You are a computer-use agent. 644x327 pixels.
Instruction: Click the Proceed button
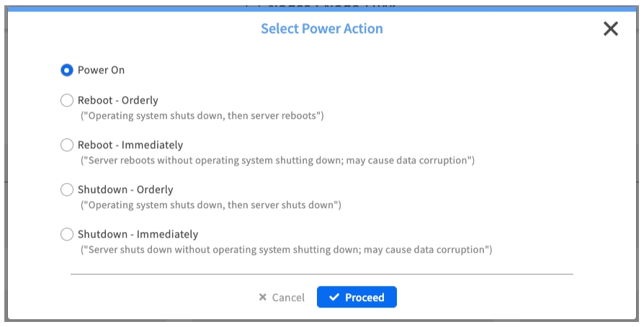[357, 297]
